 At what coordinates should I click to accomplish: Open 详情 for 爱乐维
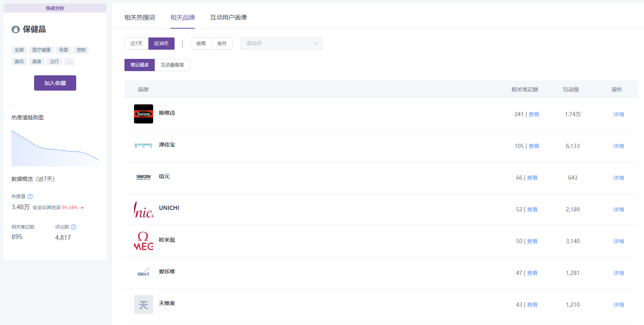tap(619, 273)
